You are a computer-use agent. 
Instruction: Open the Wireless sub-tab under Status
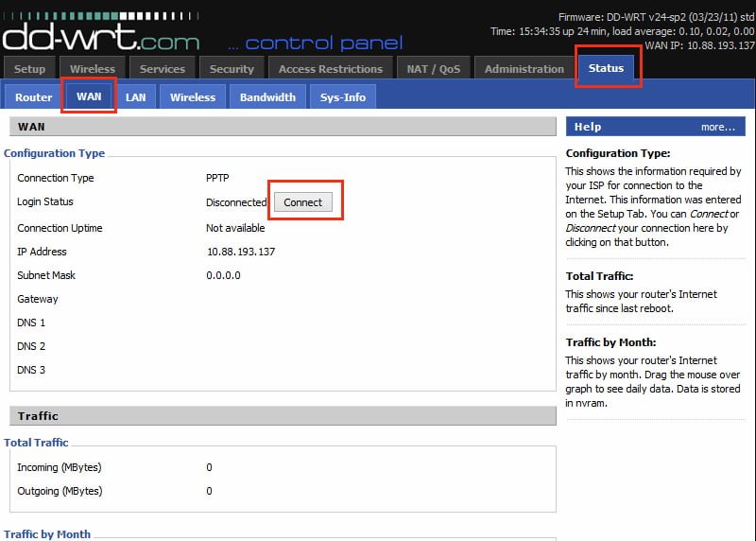[193, 97]
